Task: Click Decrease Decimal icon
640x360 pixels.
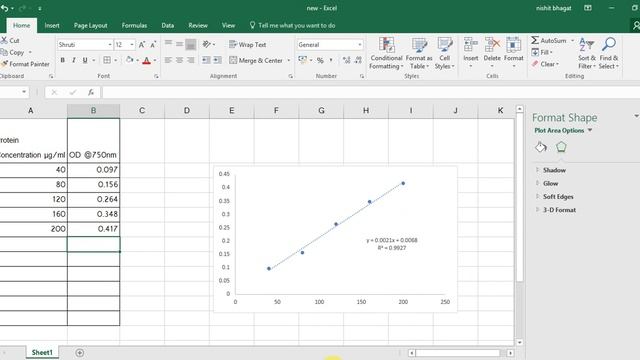Action: [358, 60]
